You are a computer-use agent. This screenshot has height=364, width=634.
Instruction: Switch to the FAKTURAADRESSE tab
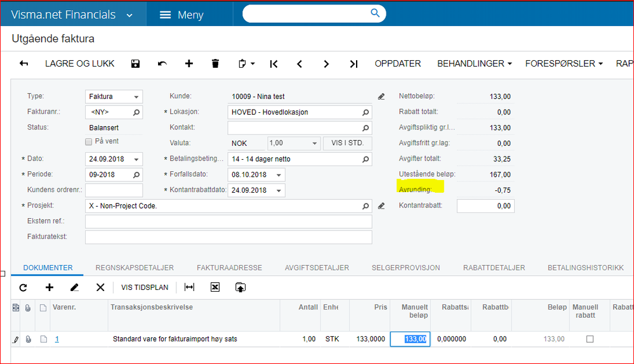coord(229,268)
